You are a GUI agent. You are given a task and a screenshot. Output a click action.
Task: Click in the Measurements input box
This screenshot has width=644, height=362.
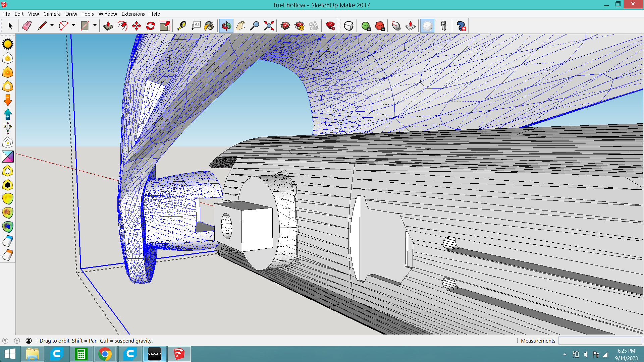pyautogui.click(x=600, y=341)
